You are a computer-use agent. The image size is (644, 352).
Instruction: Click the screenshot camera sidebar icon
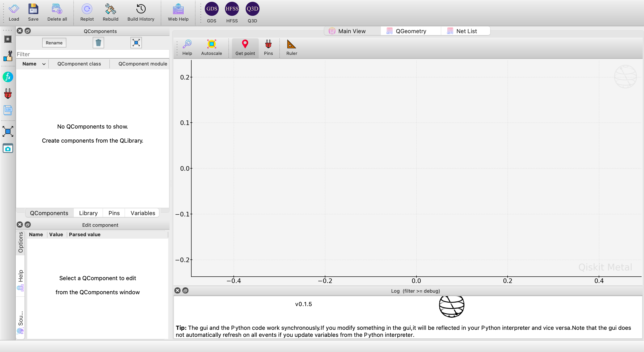coord(8,149)
